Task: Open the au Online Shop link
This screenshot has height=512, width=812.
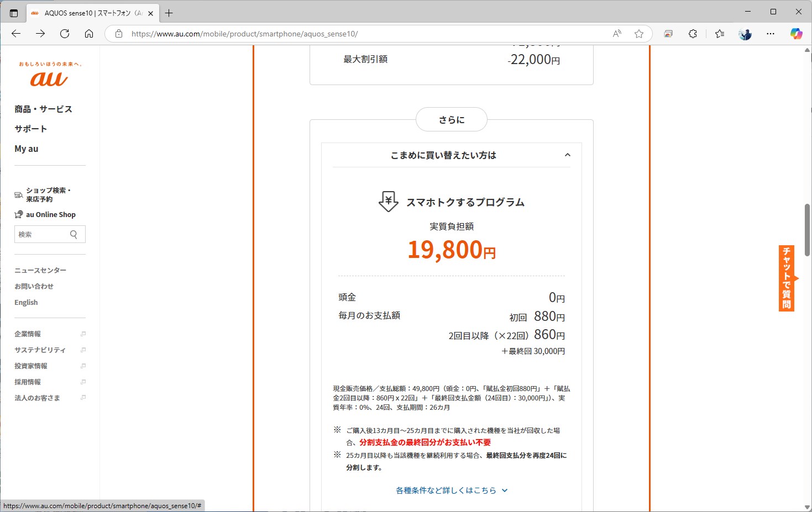Action: point(51,214)
